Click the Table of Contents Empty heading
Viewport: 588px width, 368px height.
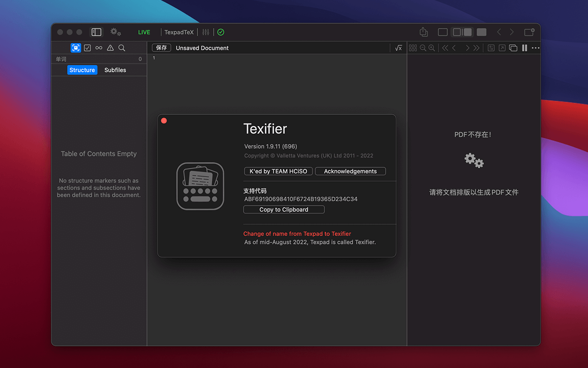click(x=98, y=154)
